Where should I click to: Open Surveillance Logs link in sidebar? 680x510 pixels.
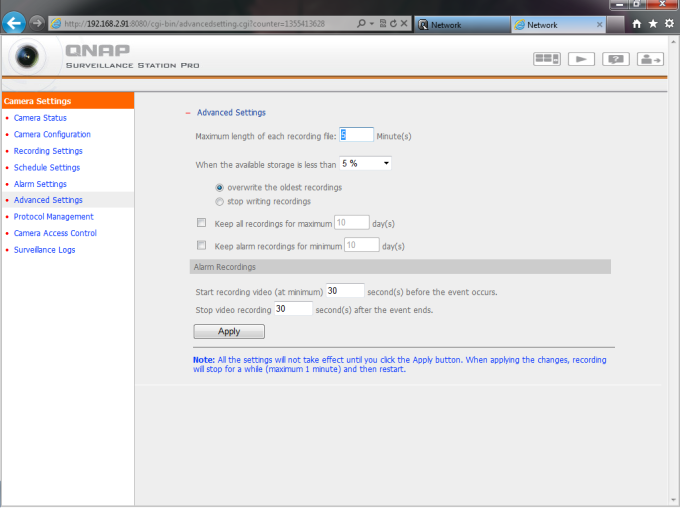44,250
